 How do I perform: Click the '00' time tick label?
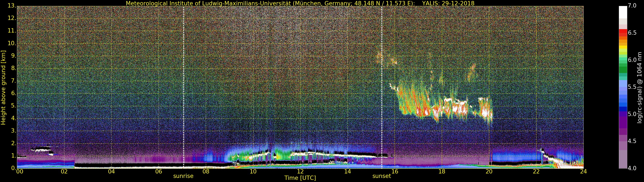click(20, 171)
